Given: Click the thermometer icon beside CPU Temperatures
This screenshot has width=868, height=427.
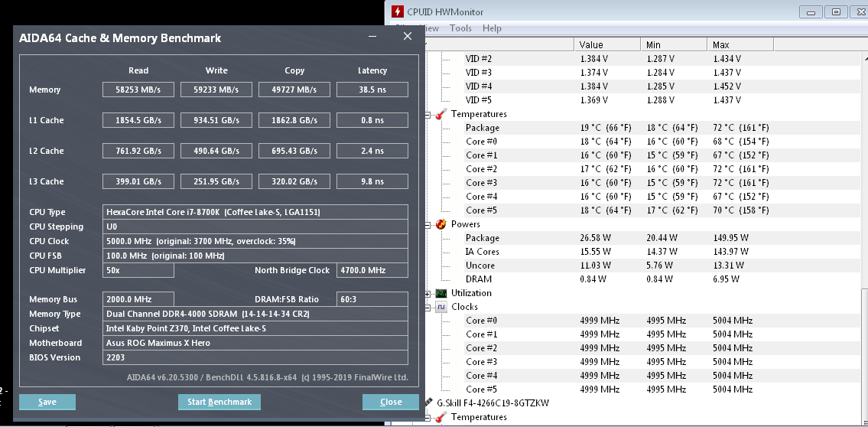Looking at the screenshot, I should coord(441,114).
